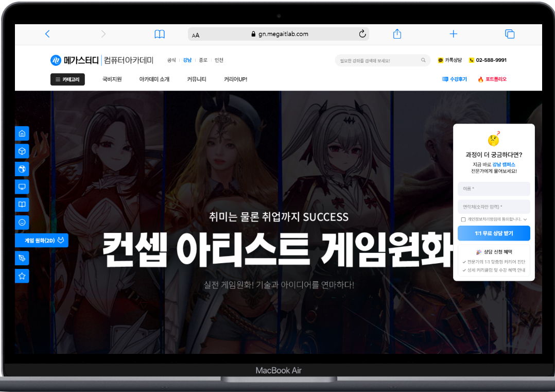Click the open book icon in sidebar
The image size is (555, 392).
click(x=22, y=204)
